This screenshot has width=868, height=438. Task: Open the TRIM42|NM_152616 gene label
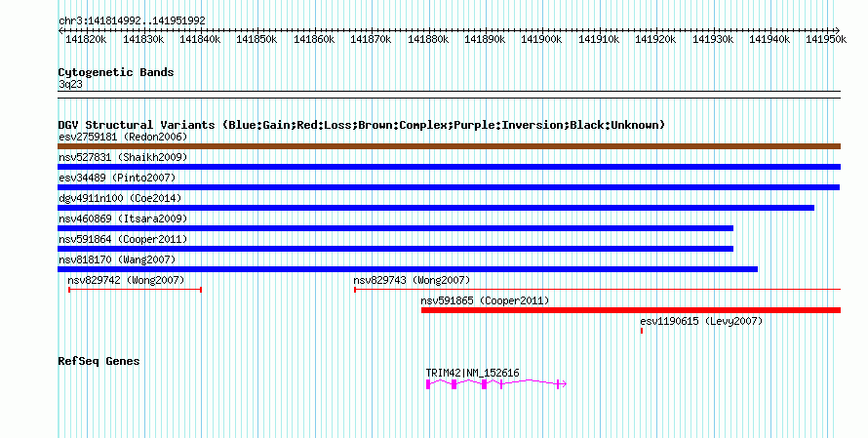point(472,374)
